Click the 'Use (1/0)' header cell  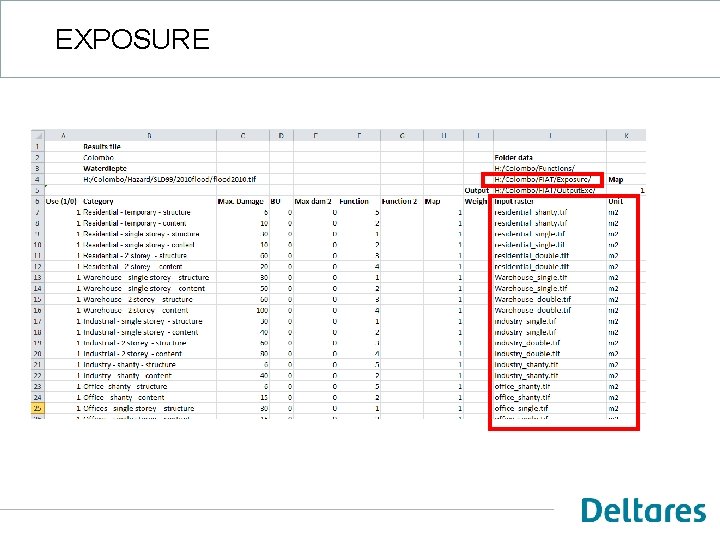coord(61,201)
